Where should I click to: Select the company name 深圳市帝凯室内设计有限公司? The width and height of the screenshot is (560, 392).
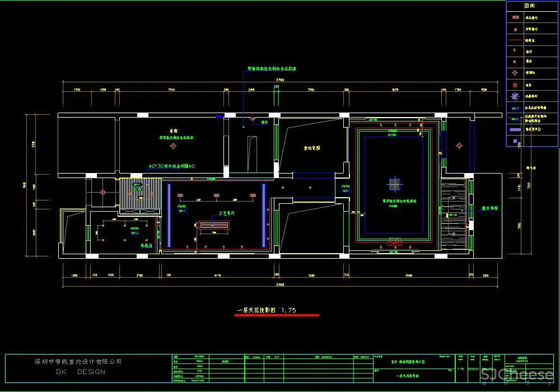tap(78, 361)
